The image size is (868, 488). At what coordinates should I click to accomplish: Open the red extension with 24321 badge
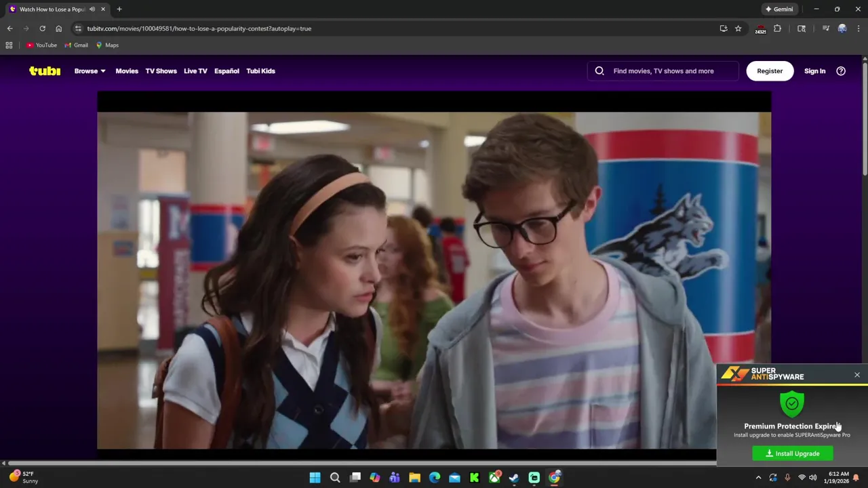pos(761,29)
